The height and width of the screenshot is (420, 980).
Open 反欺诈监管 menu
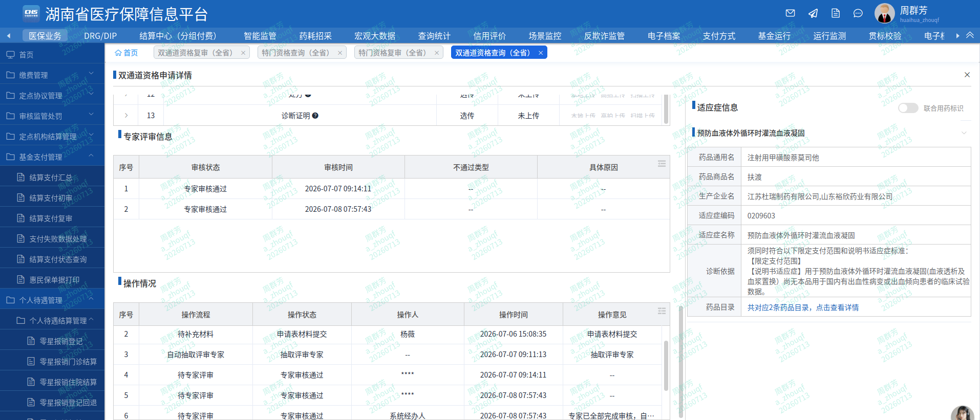coord(604,36)
